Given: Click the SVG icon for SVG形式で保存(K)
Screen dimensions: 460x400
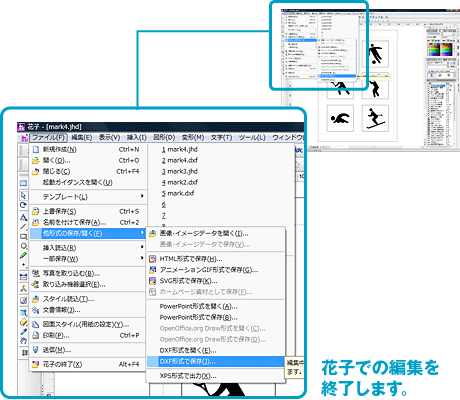Looking at the screenshot, I should [x=152, y=281].
